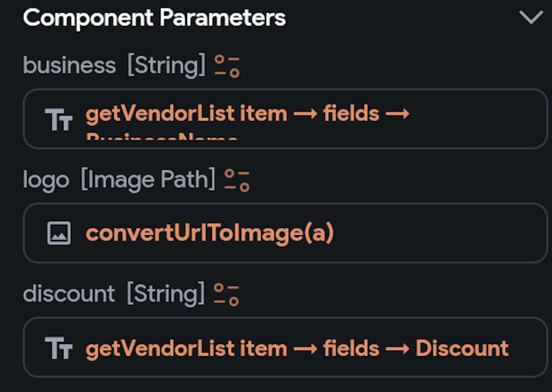Select the logo parameter name label
The height and width of the screenshot is (392, 552).
click(46, 181)
